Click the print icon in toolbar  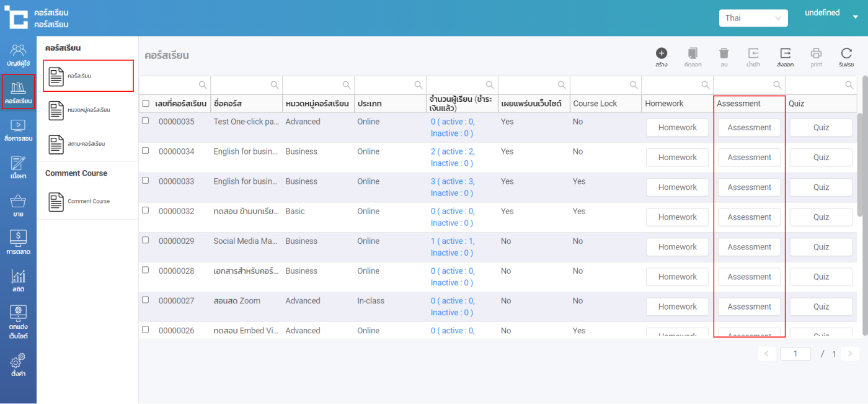pyautogui.click(x=816, y=54)
